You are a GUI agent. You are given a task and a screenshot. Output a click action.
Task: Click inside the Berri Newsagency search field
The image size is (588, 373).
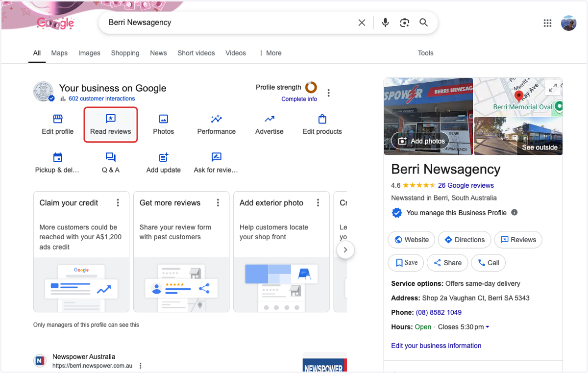click(x=230, y=23)
